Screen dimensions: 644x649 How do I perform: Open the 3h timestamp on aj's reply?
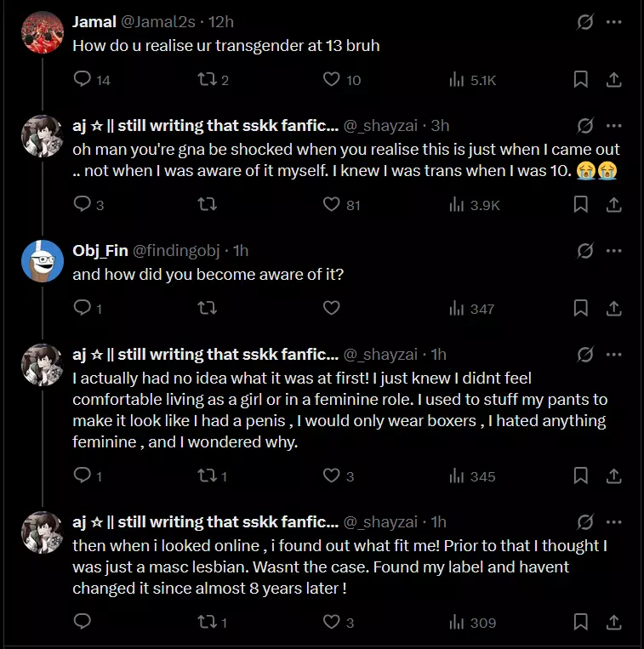[x=440, y=126]
